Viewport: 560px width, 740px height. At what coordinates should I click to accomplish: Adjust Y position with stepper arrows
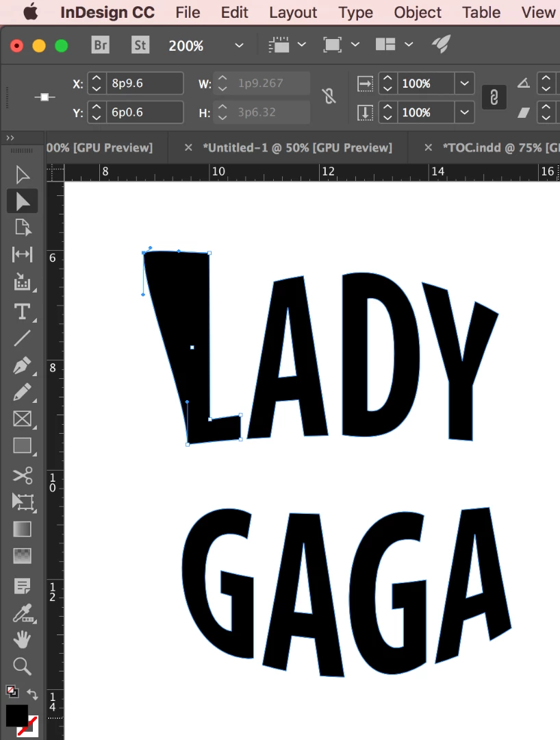[x=97, y=112]
